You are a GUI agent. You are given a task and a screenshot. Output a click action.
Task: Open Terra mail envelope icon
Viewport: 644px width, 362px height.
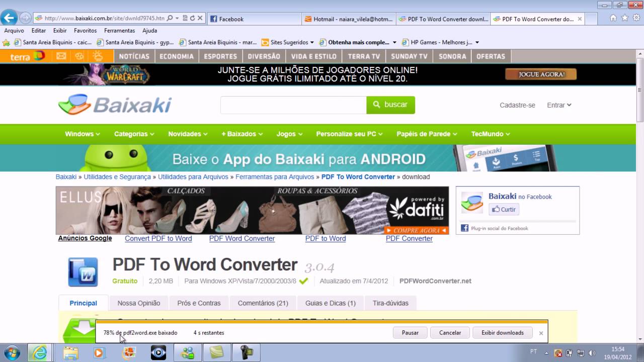(x=61, y=56)
